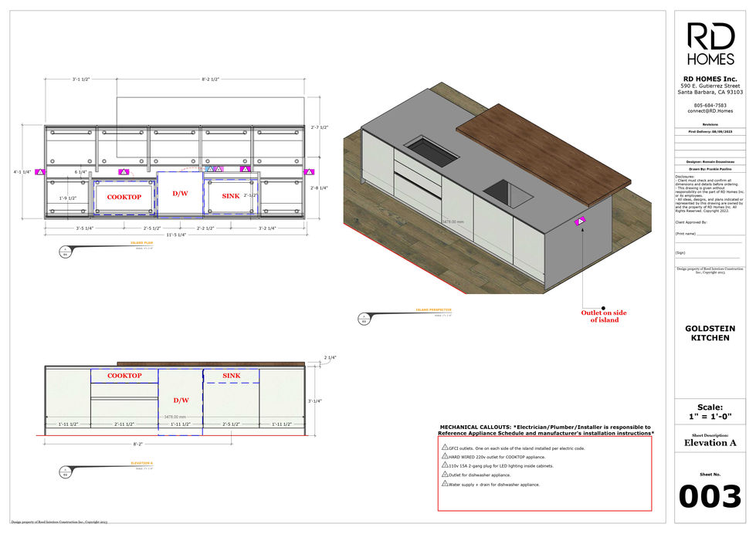Screen dimensions: 756x534
Task: Click the ELEVATION A orange title label
Action: pyautogui.click(x=142, y=463)
